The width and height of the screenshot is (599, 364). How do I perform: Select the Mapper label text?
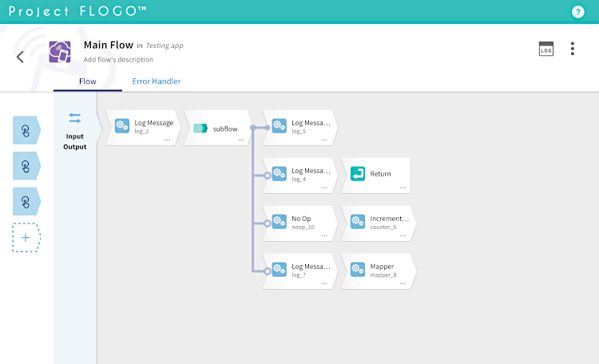[382, 267]
